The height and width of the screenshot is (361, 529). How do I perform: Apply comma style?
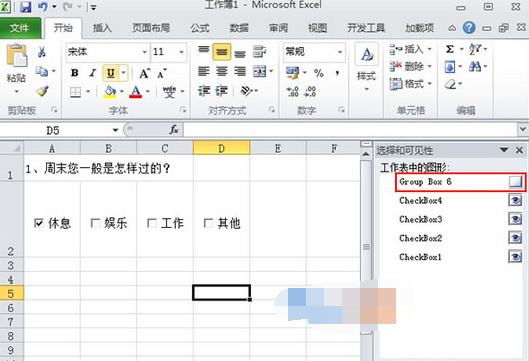tap(337, 73)
